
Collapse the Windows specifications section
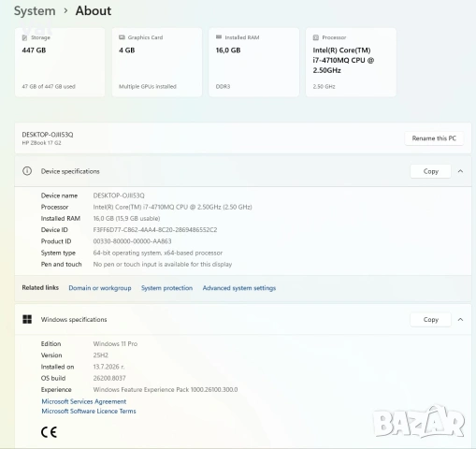click(x=460, y=320)
